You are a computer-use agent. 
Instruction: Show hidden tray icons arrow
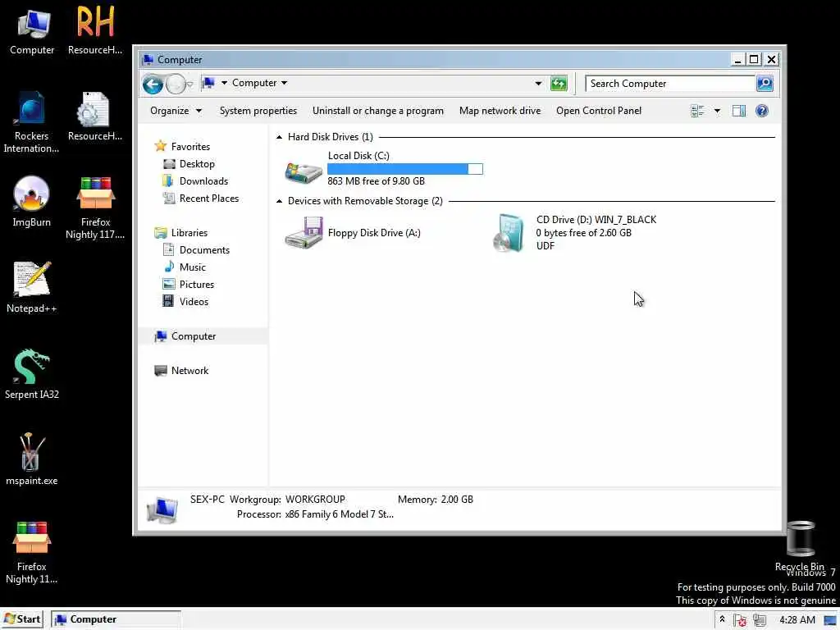[722, 619]
